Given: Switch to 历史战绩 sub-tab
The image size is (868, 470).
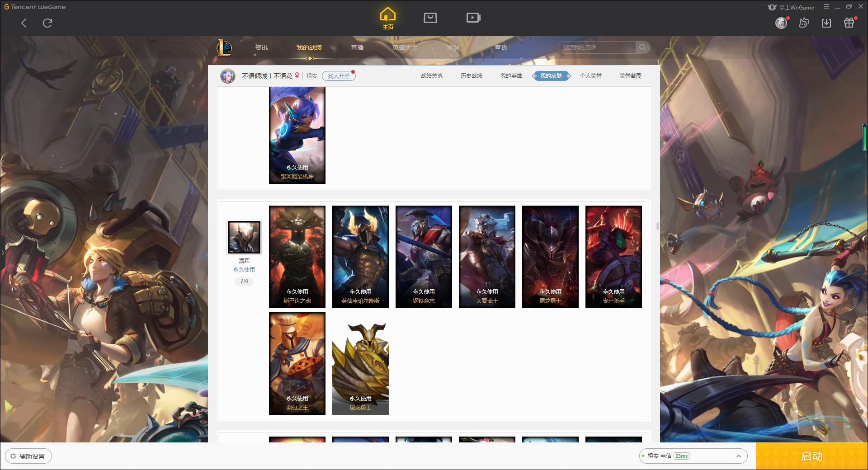Looking at the screenshot, I should pyautogui.click(x=472, y=76).
